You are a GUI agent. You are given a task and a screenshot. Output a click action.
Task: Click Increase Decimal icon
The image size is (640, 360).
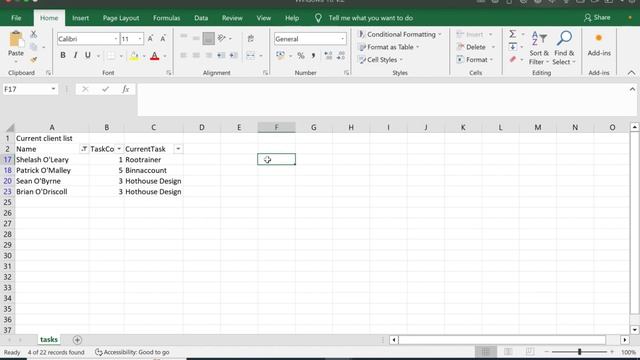coord(328,56)
